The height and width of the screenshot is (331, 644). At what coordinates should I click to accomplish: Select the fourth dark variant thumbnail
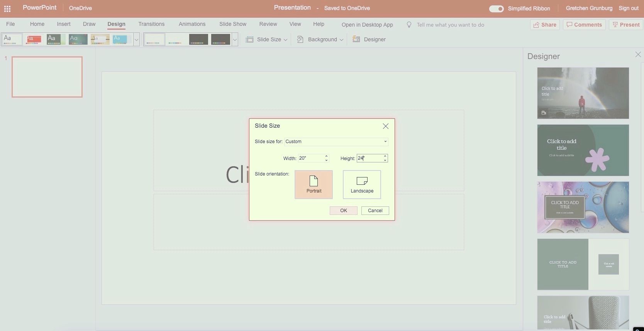[x=220, y=39]
